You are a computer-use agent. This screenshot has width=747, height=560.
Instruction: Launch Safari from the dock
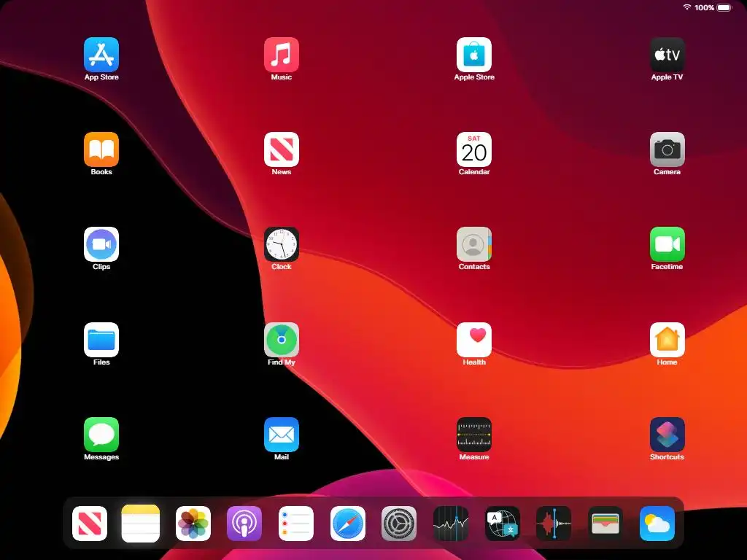click(348, 524)
